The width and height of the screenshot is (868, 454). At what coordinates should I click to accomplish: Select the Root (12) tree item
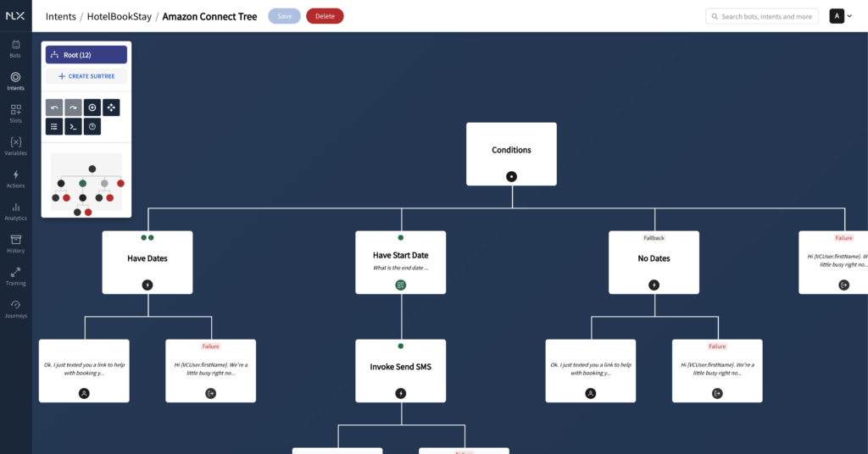pos(86,55)
